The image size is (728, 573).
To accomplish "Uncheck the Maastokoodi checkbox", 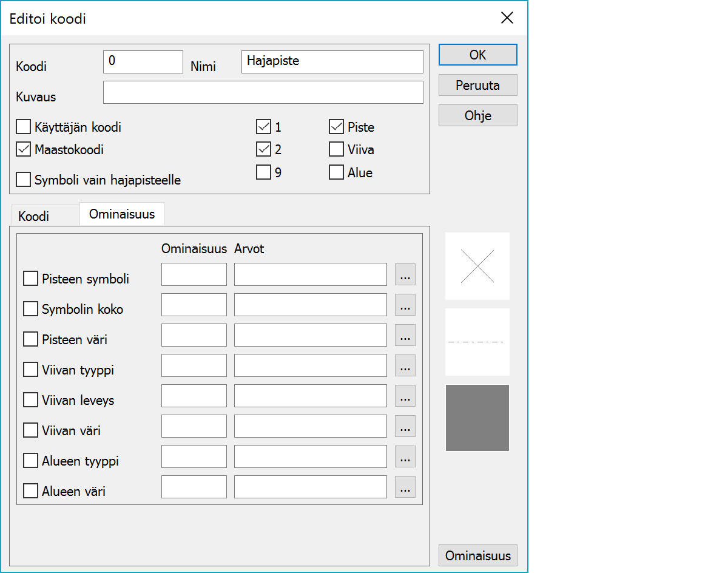I will [x=23, y=149].
